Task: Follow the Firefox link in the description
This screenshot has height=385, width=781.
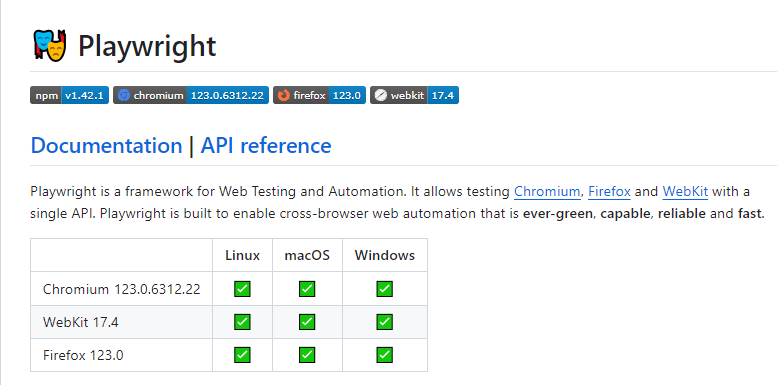Action: (609, 192)
